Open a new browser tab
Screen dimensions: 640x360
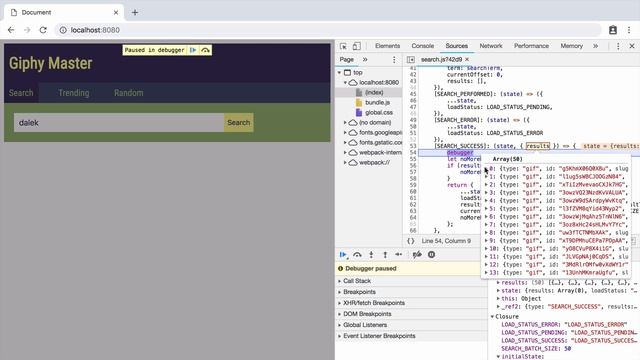tap(135, 13)
